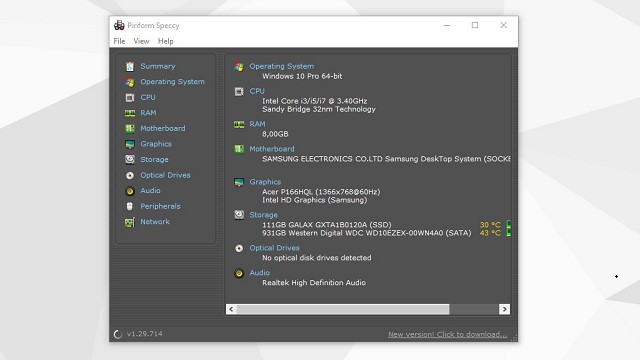Click the Storage hard-drive icon in sidebar
Viewport: 640px width, 360px height.
coord(130,160)
